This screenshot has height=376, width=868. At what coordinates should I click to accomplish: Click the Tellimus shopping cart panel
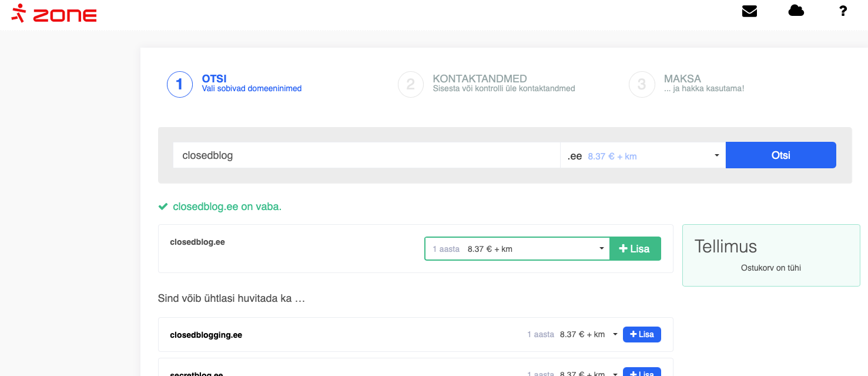pyautogui.click(x=770, y=255)
